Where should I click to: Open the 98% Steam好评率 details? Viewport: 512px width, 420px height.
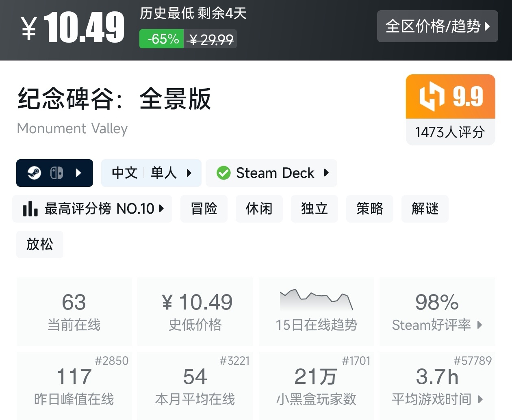[x=437, y=312]
